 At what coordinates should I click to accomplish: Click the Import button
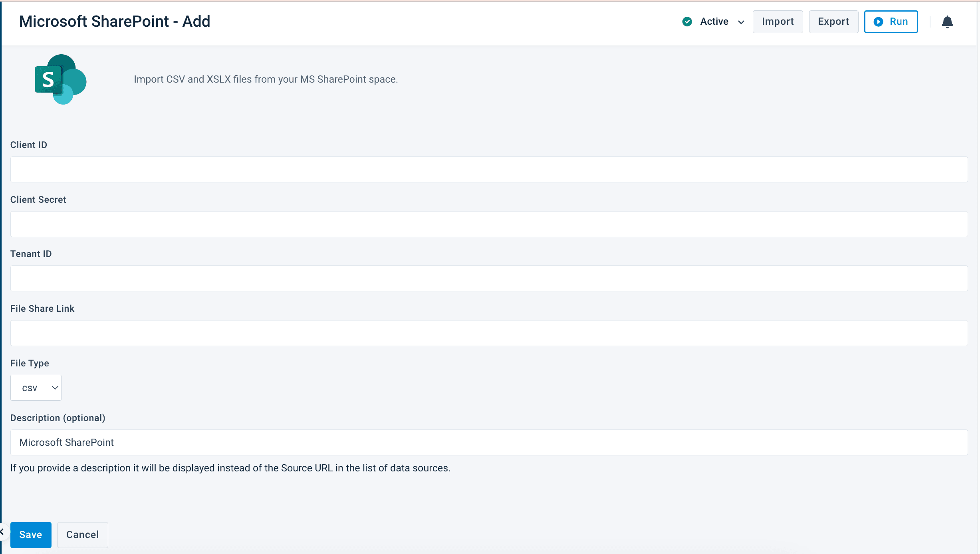pos(777,22)
